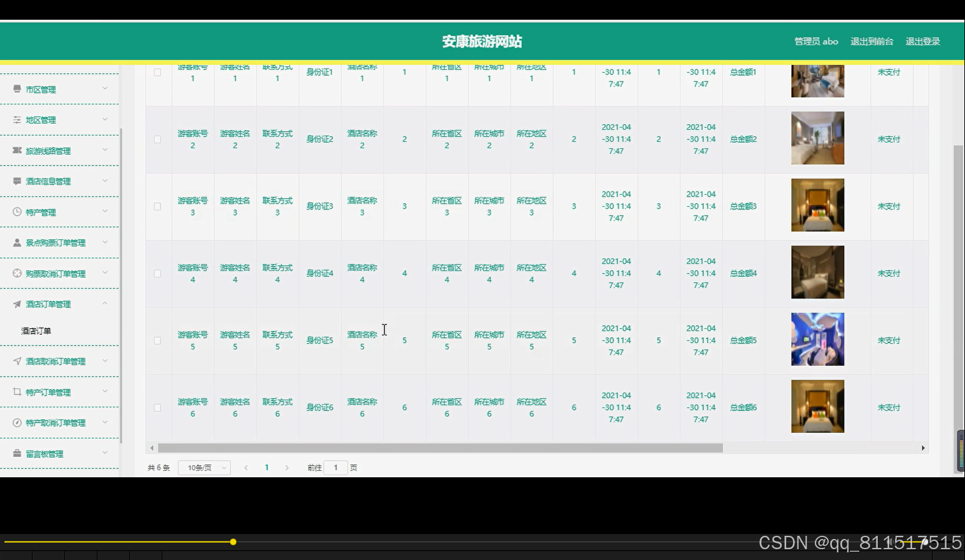The width and height of the screenshot is (965, 560).
Task: Open hotel thumbnail in row 总金额4
Action: [x=817, y=272]
